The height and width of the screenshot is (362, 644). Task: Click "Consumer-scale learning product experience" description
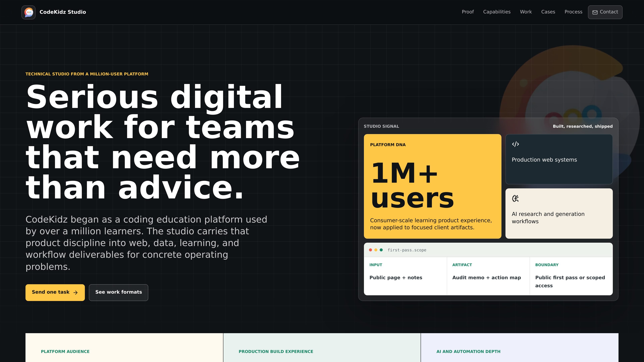pos(431,224)
